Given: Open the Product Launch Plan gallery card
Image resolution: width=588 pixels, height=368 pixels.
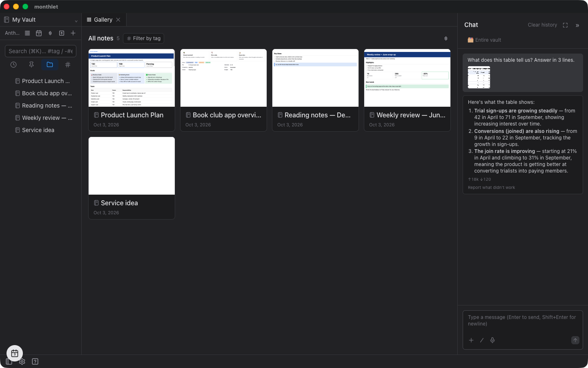Looking at the screenshot, I should (x=131, y=90).
